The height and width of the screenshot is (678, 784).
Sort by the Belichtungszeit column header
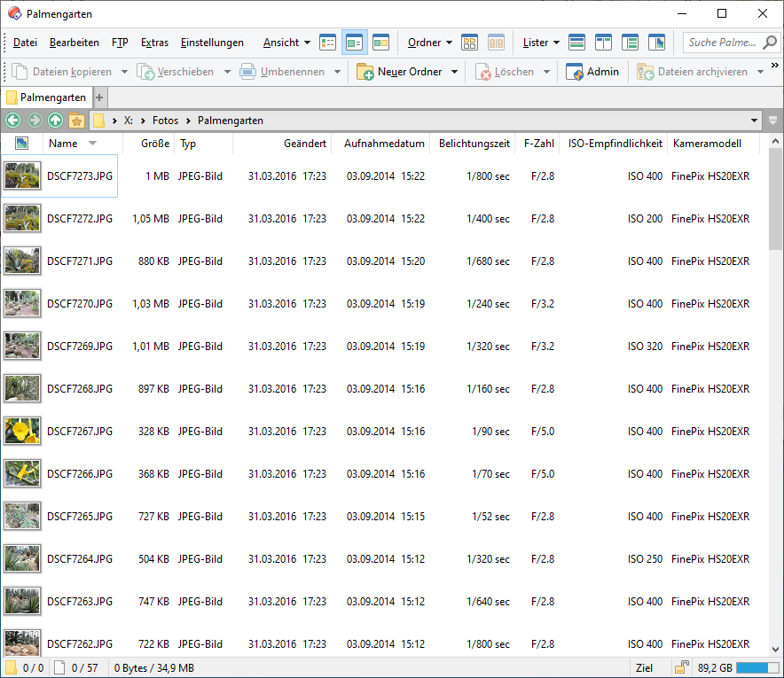[474, 144]
